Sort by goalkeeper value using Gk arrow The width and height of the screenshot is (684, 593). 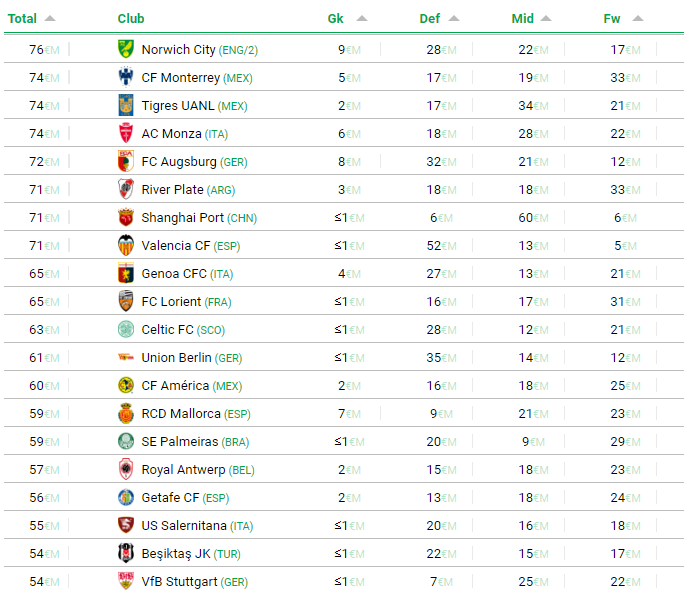362,18
